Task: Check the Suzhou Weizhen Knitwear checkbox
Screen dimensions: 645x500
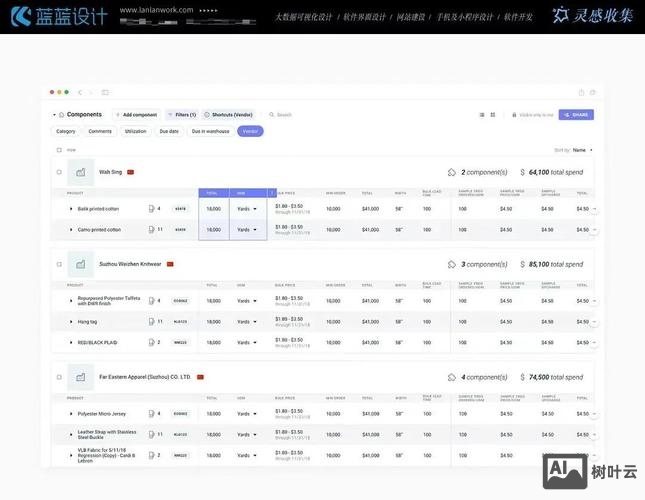Action: 59,264
